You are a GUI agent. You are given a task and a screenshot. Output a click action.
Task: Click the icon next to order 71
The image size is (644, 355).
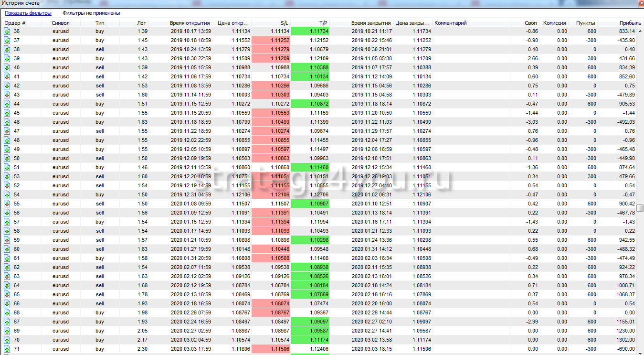tap(7, 349)
